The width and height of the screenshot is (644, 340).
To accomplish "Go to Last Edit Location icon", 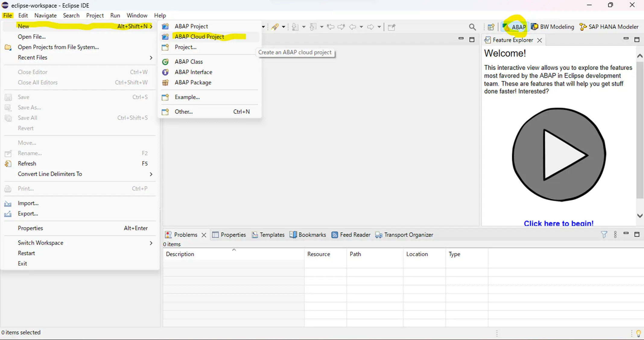I will tap(331, 27).
